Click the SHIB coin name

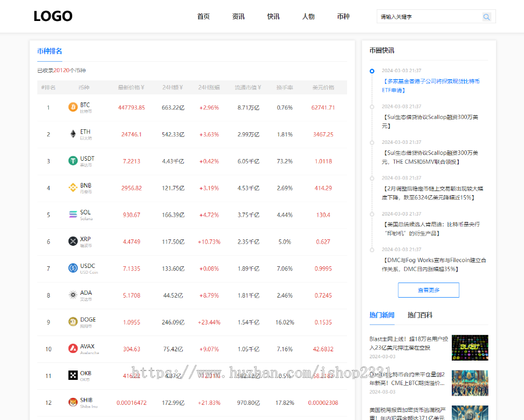click(x=86, y=400)
